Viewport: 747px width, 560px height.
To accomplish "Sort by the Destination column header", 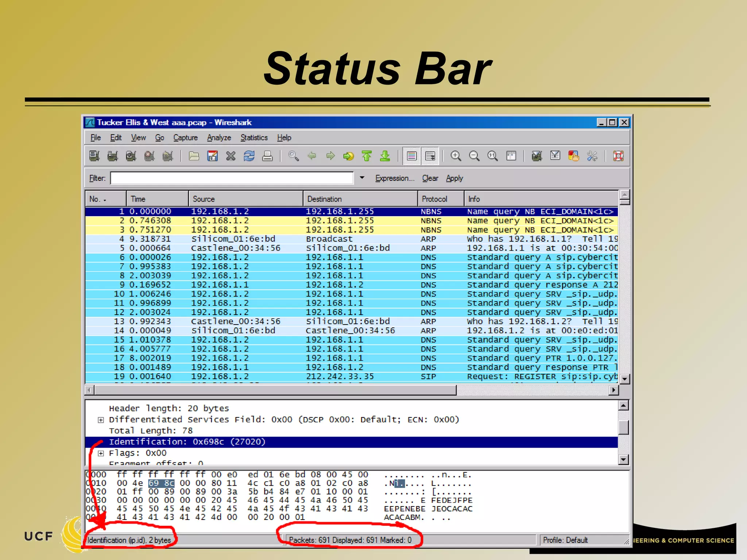I will [360, 199].
